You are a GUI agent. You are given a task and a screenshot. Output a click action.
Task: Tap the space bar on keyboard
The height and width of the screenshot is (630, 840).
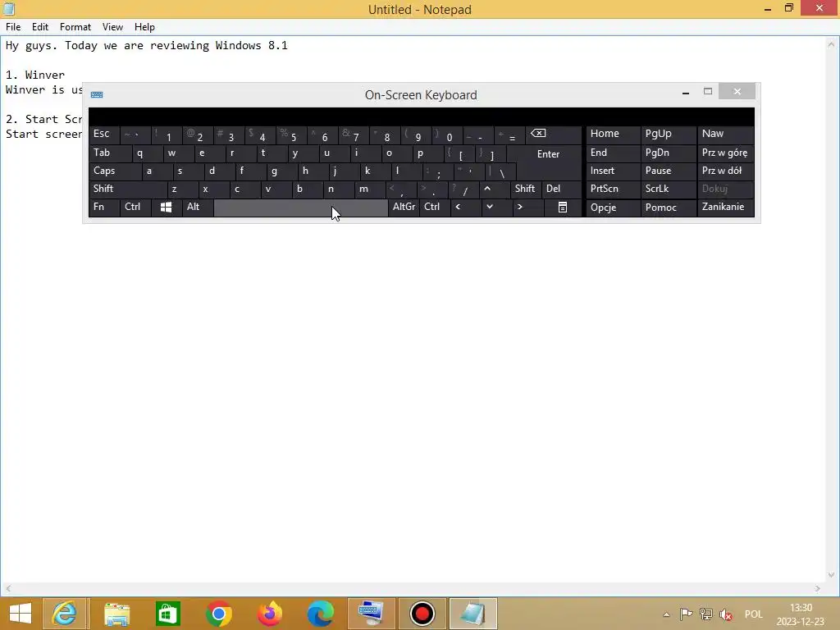[300, 208]
